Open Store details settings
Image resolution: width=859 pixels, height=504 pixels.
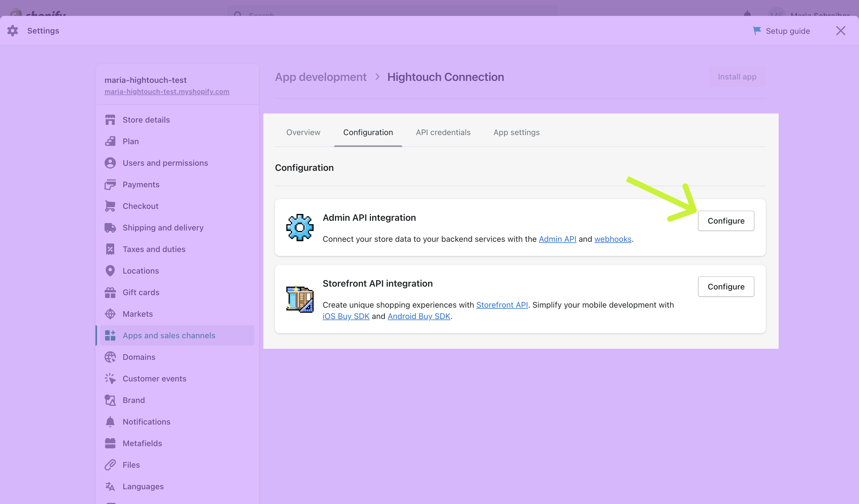(177, 120)
